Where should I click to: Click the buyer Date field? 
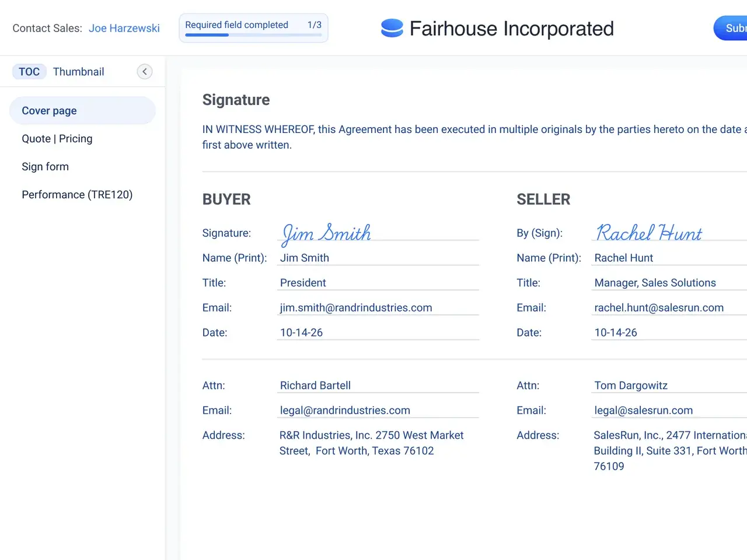pyautogui.click(x=377, y=332)
